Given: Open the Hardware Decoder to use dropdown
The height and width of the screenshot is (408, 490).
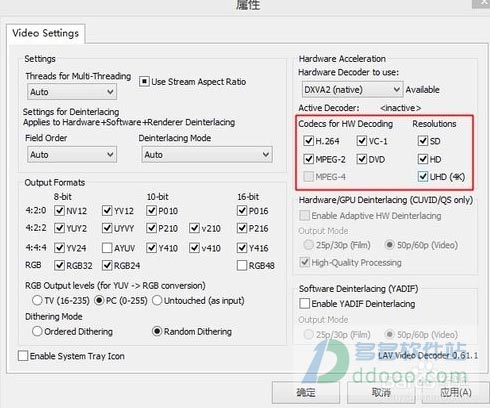Looking at the screenshot, I should [x=352, y=89].
